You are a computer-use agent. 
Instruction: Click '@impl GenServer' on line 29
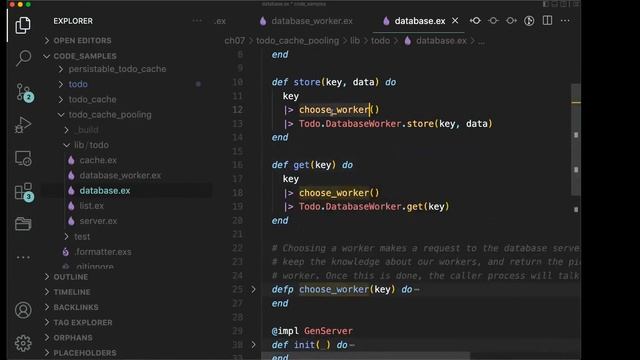312,331
